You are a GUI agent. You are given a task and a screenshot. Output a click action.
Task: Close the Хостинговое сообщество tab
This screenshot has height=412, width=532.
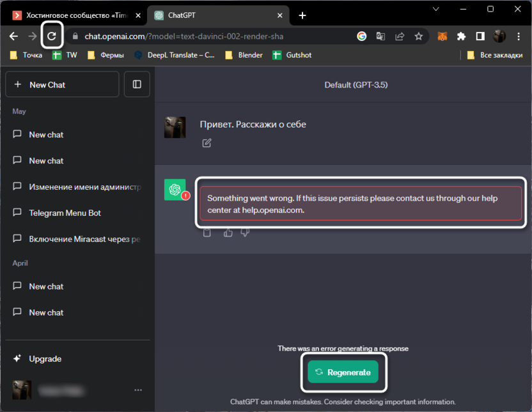tap(138, 15)
